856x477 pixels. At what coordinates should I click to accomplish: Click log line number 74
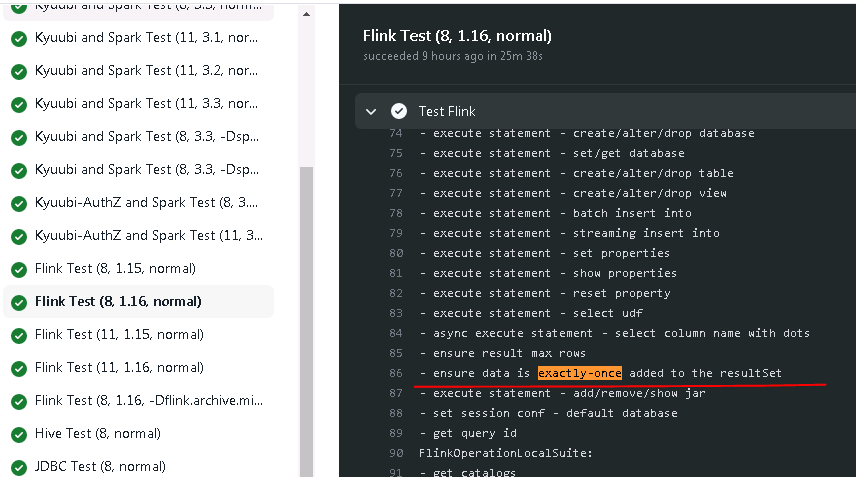click(x=396, y=133)
